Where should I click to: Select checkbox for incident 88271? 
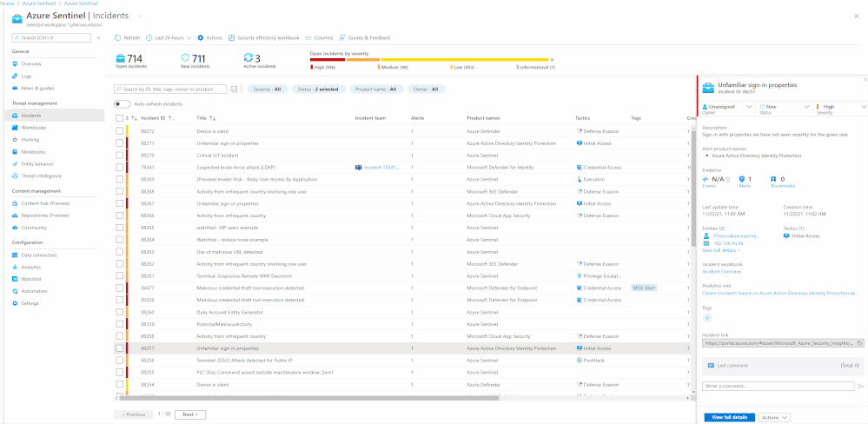pyautogui.click(x=120, y=143)
